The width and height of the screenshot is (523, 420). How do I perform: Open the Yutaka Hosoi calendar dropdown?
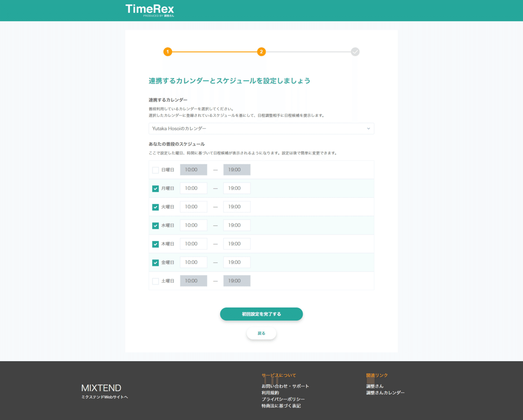(x=261, y=129)
